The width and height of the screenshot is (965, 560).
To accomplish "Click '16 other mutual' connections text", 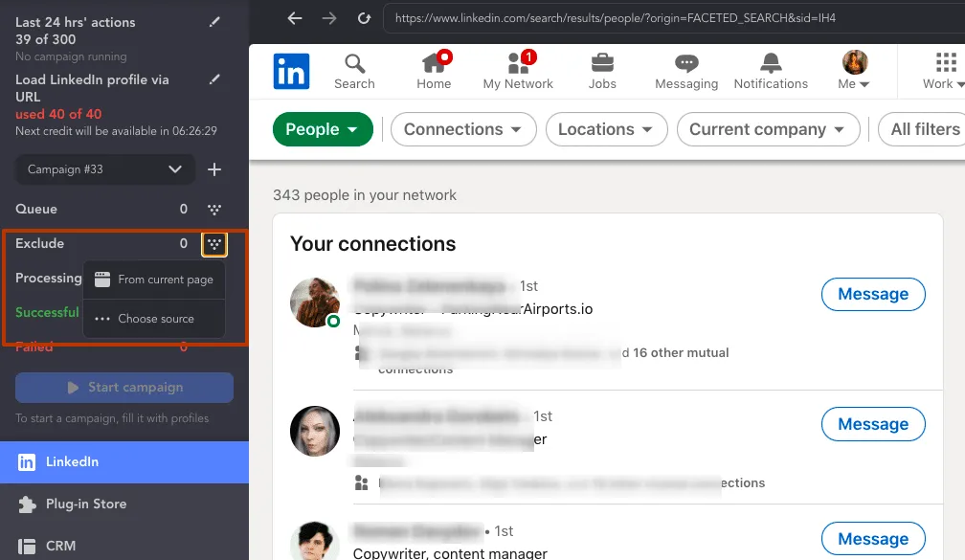I will (x=681, y=352).
